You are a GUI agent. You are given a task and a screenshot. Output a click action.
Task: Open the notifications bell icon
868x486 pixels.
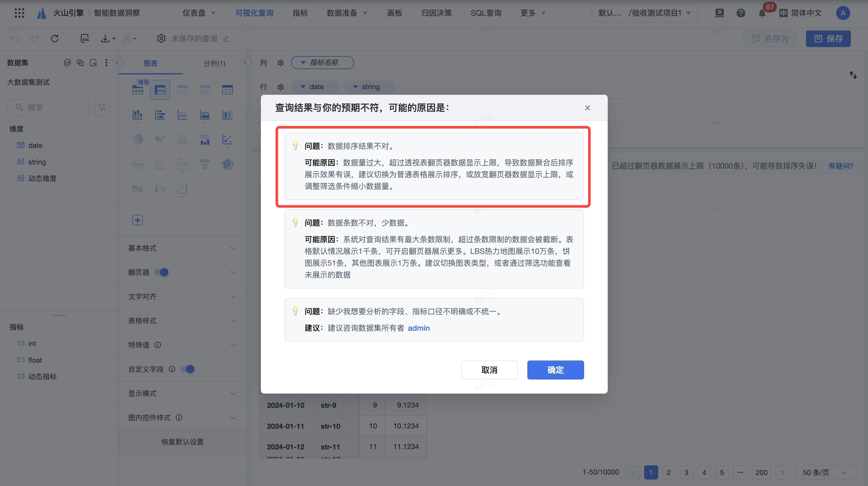762,13
